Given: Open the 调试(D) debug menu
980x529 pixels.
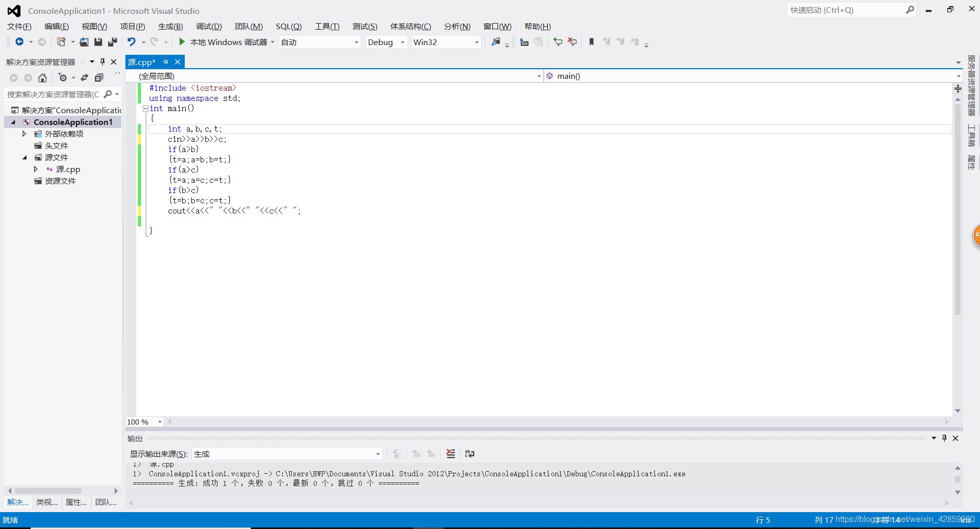Looking at the screenshot, I should [209, 26].
